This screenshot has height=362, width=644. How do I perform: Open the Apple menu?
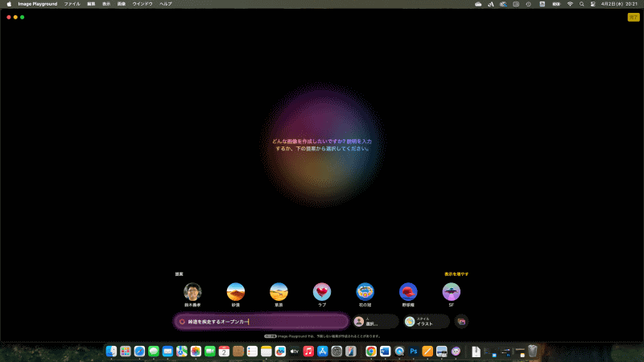(9, 4)
